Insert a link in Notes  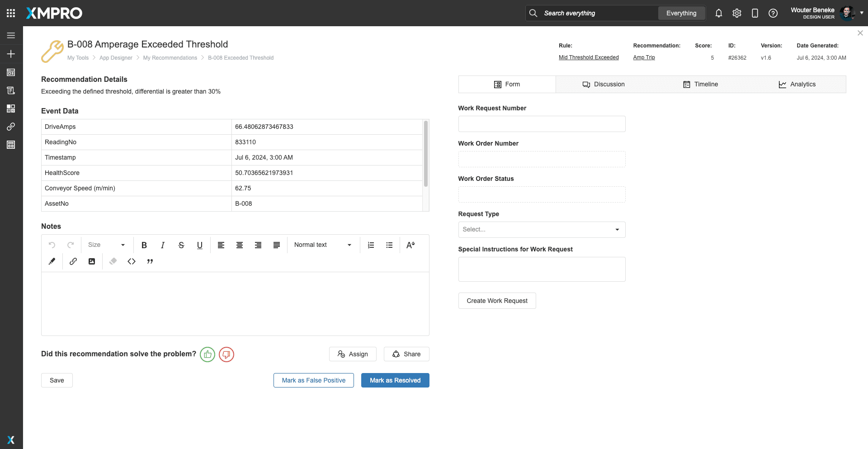(73, 261)
